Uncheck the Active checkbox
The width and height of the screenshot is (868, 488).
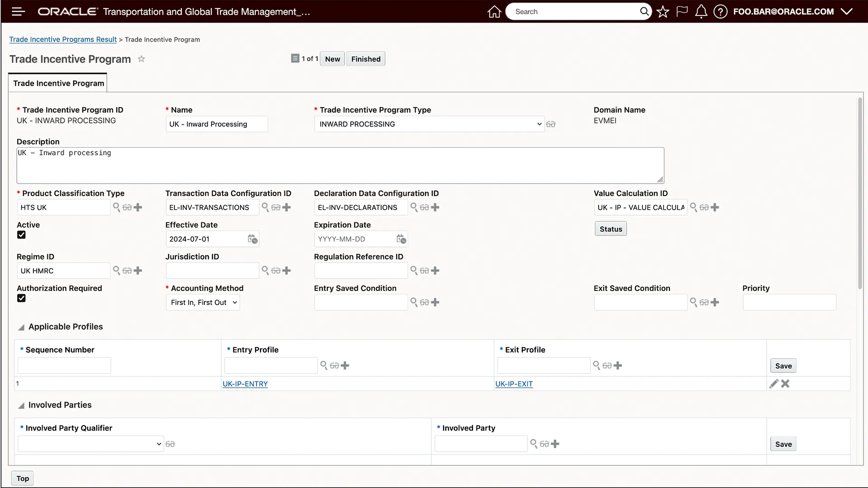click(21, 235)
